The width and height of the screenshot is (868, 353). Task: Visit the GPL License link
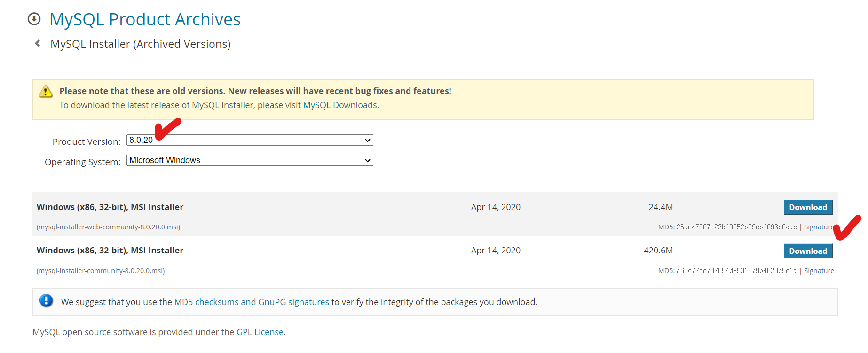pyautogui.click(x=260, y=332)
